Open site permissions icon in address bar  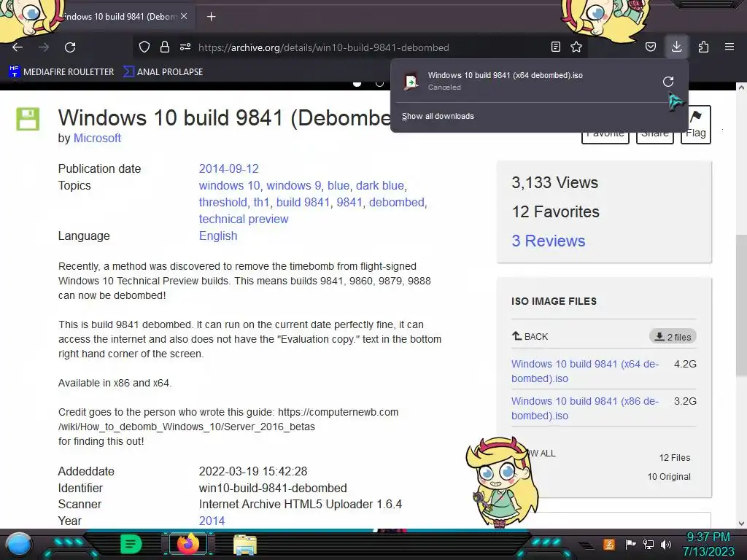click(x=185, y=47)
